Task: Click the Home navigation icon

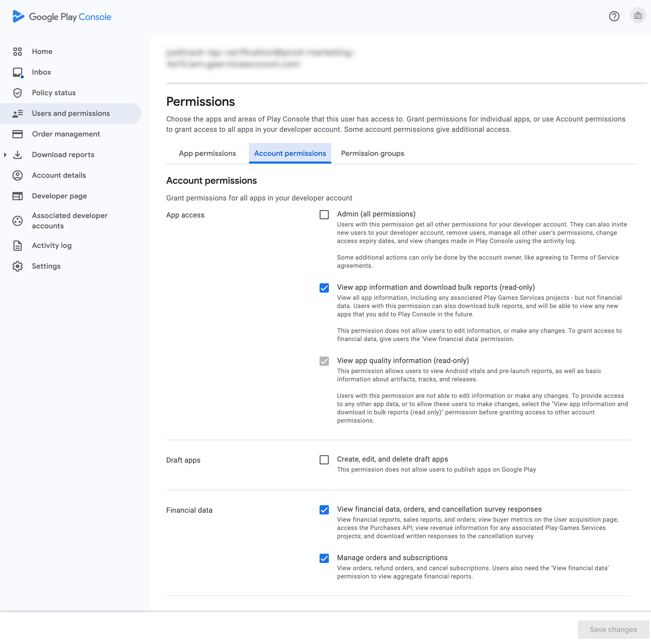Action: pyautogui.click(x=18, y=52)
